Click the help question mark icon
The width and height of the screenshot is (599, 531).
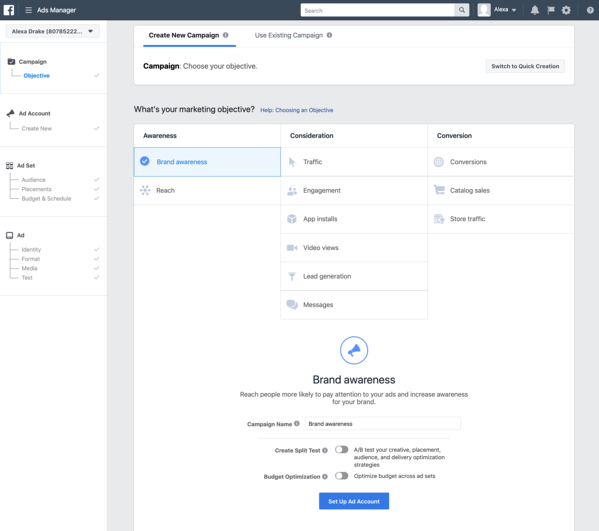pos(590,10)
